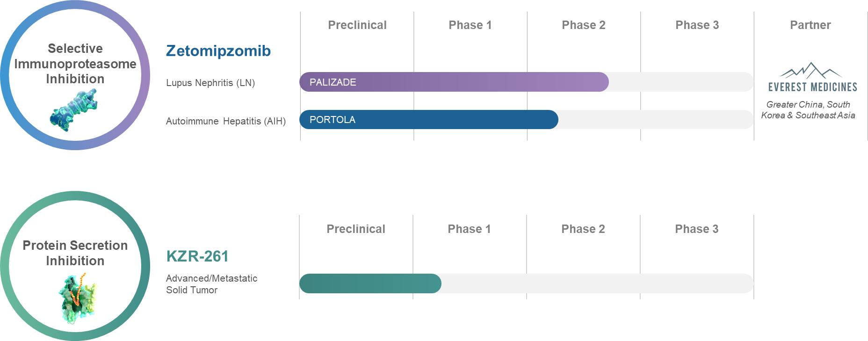868x341 pixels.
Task: Click the immunoproteasome molecule image
Action: pos(73,110)
